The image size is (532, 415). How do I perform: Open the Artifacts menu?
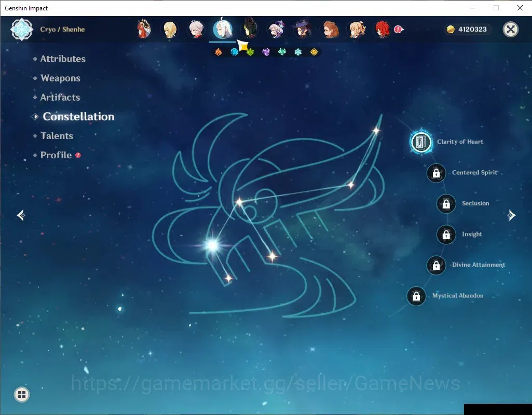point(60,98)
